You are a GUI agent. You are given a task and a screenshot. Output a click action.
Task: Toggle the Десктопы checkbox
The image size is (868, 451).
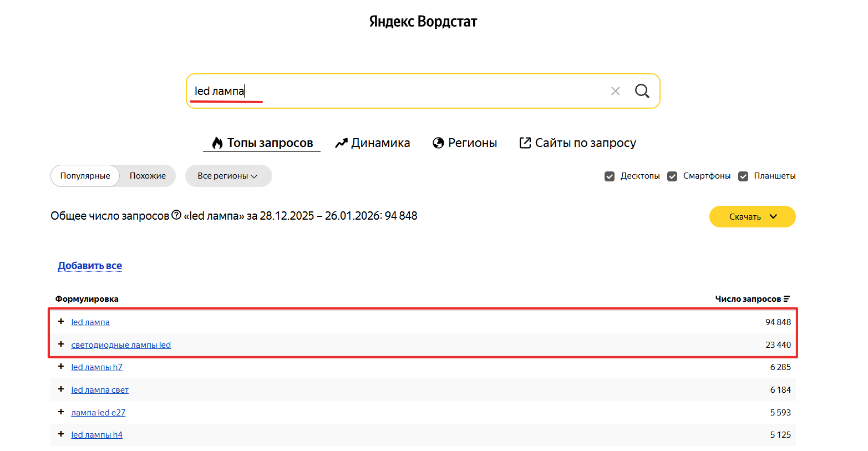coord(610,176)
